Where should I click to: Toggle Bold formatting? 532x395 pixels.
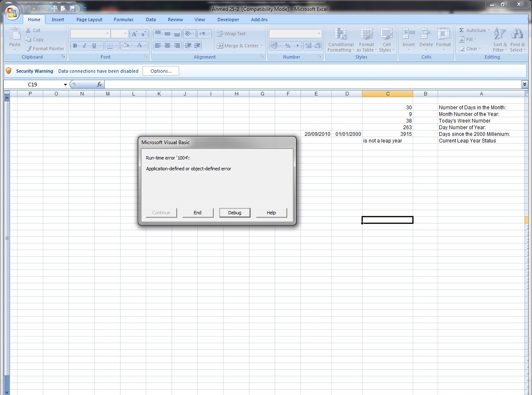[75, 46]
